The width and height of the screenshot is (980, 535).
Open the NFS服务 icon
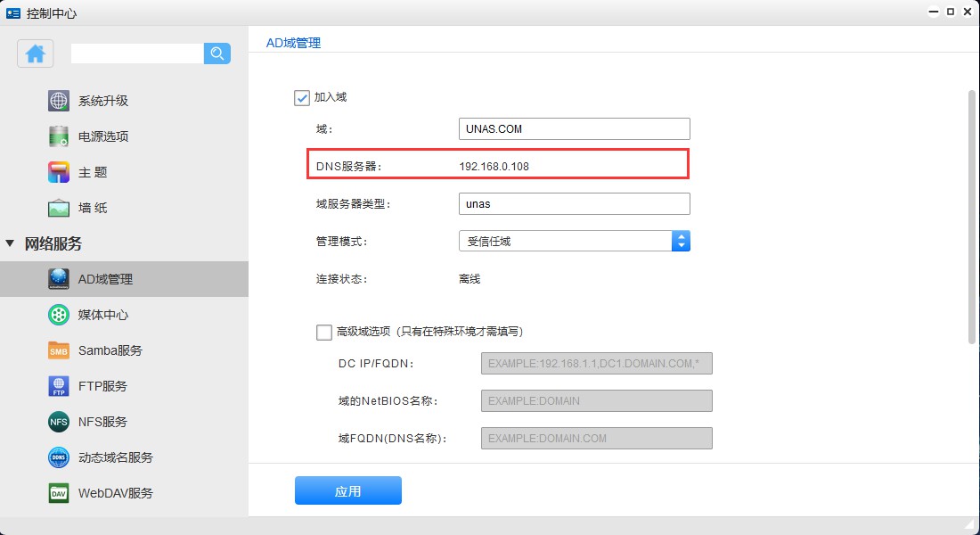pyautogui.click(x=59, y=422)
